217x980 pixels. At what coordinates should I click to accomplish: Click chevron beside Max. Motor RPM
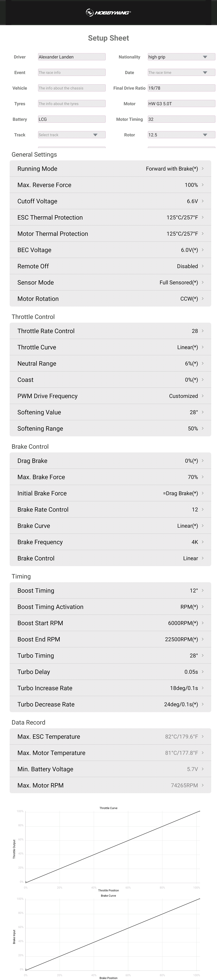tap(203, 785)
